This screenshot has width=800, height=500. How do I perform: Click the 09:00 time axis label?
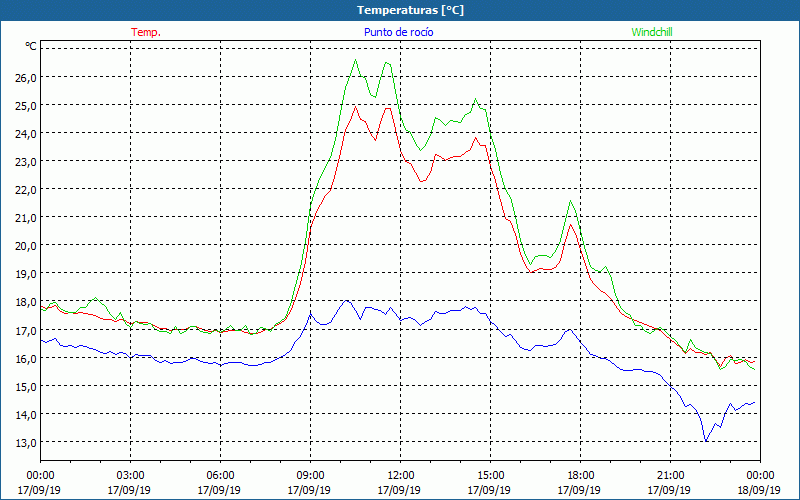tap(310, 476)
